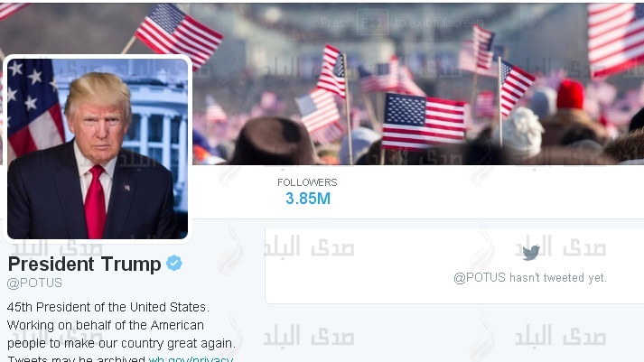This screenshot has height=362, width=644.
Task: Dismiss the "to exit fullscreen" overlay text
Action: [439, 23]
